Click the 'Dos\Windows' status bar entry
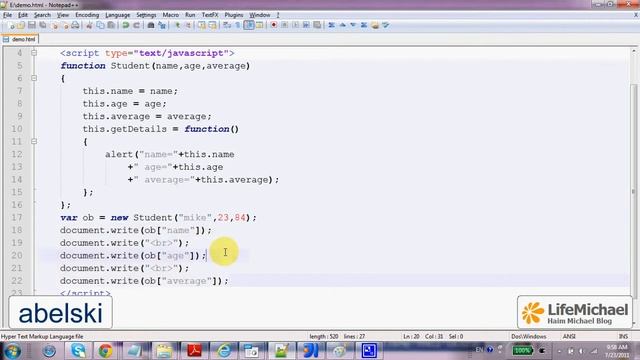This screenshot has width=640, height=360. click(529, 336)
